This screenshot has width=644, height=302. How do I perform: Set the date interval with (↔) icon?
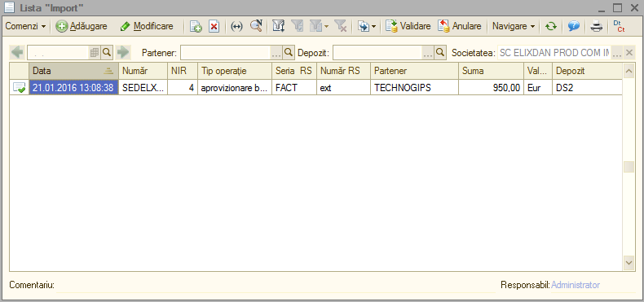[x=236, y=27]
